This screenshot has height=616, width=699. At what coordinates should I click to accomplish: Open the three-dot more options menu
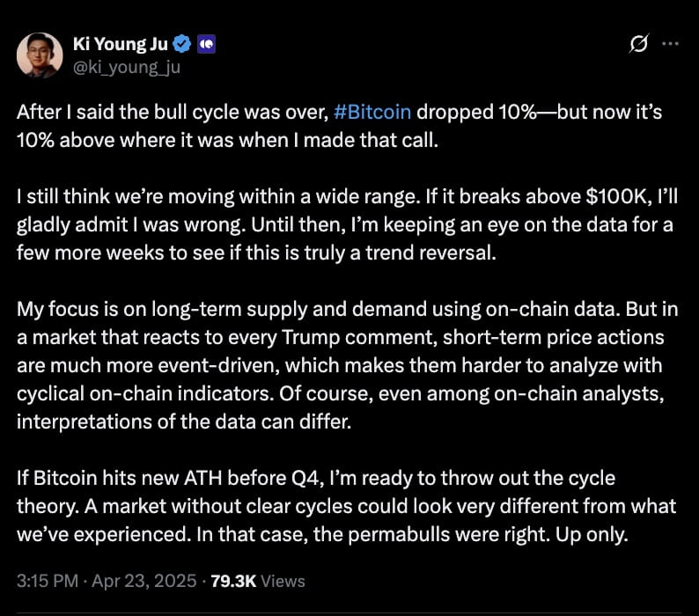pos(670,43)
